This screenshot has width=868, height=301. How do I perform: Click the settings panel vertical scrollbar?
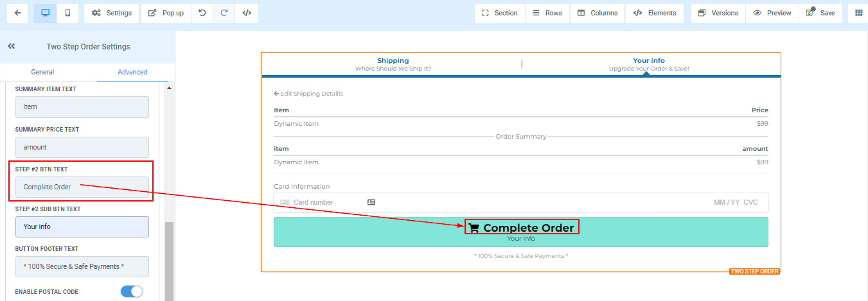coord(170,257)
